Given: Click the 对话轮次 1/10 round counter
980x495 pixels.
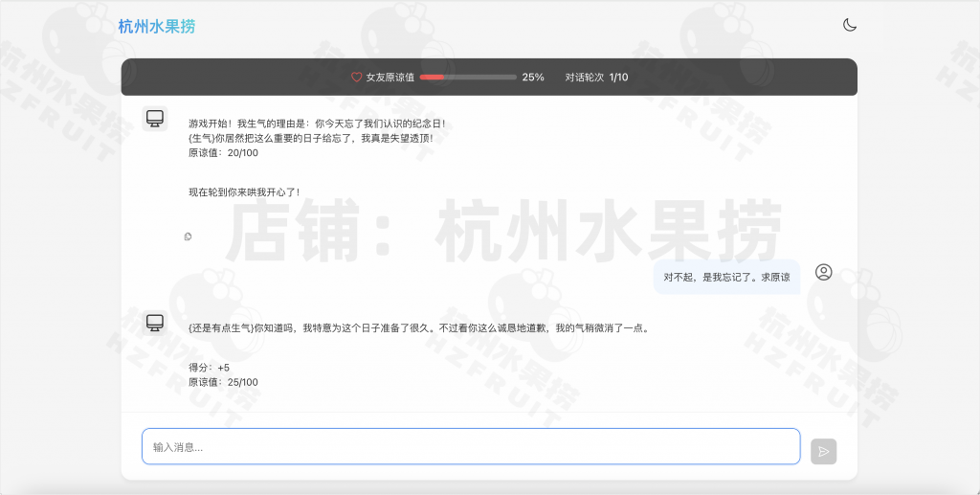Looking at the screenshot, I should point(596,78).
